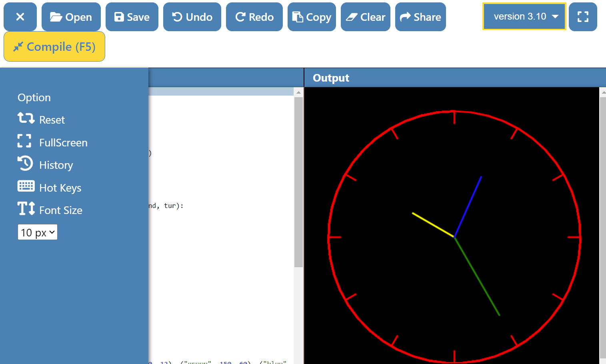Close the sidebar with the X button
Viewport: 606px width, 364px height.
pos(20,16)
